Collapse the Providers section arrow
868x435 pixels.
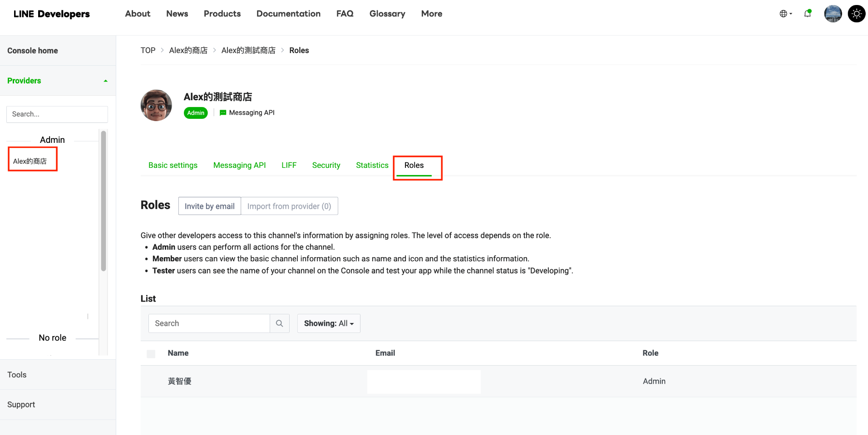click(x=106, y=81)
